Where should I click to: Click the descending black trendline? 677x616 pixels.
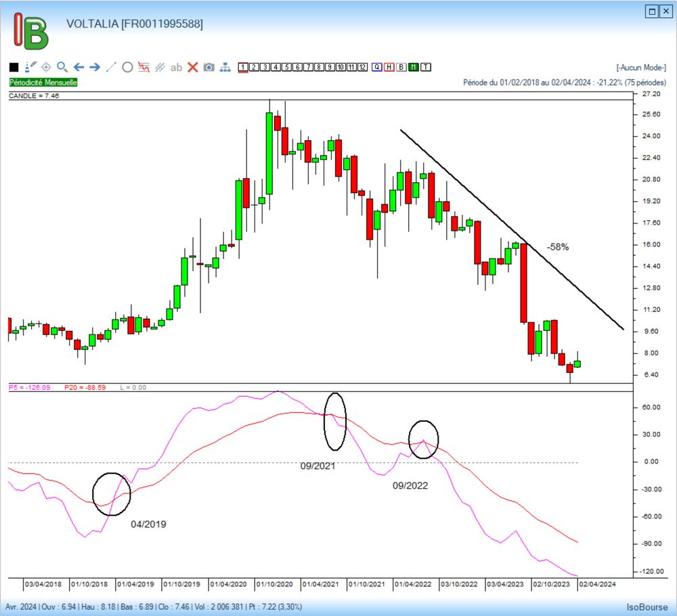[512, 229]
